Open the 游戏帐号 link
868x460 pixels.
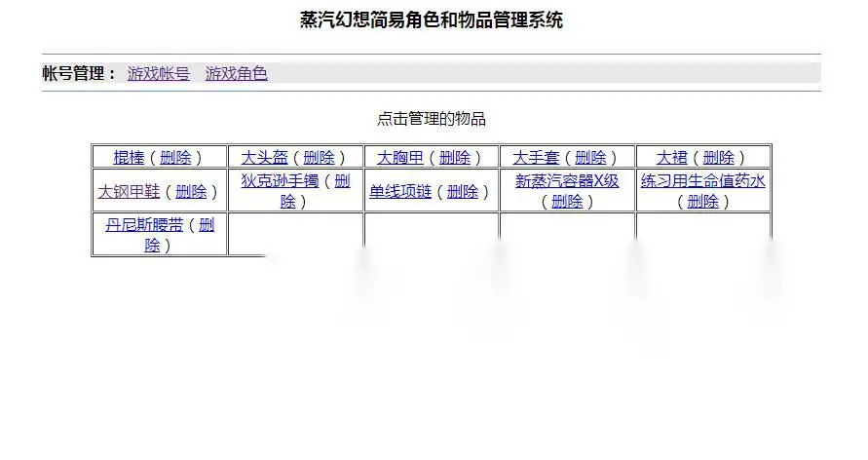[x=159, y=74]
